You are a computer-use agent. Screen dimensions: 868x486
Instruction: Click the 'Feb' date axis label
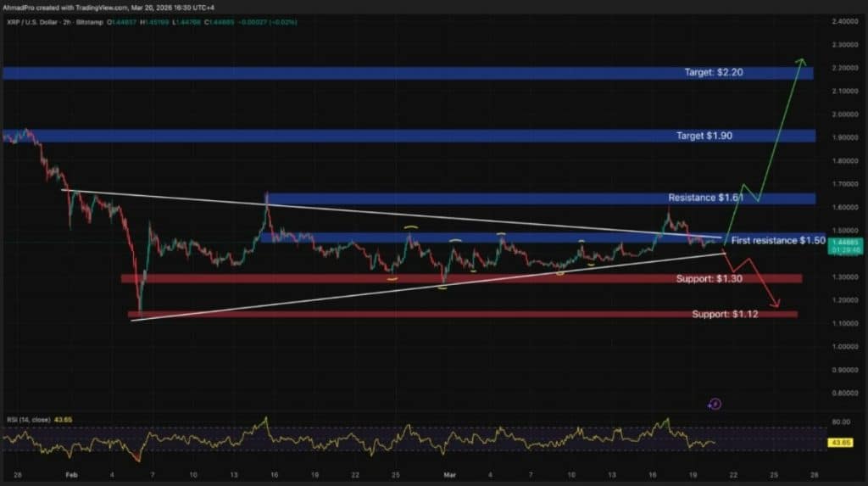click(71, 475)
